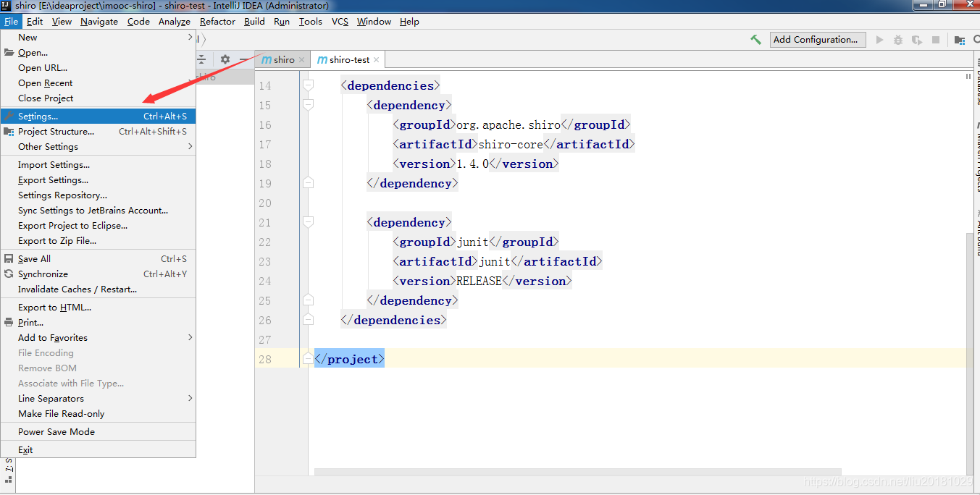The height and width of the screenshot is (495, 980).
Task: Expand Line Separators submenu
Action: (x=99, y=398)
